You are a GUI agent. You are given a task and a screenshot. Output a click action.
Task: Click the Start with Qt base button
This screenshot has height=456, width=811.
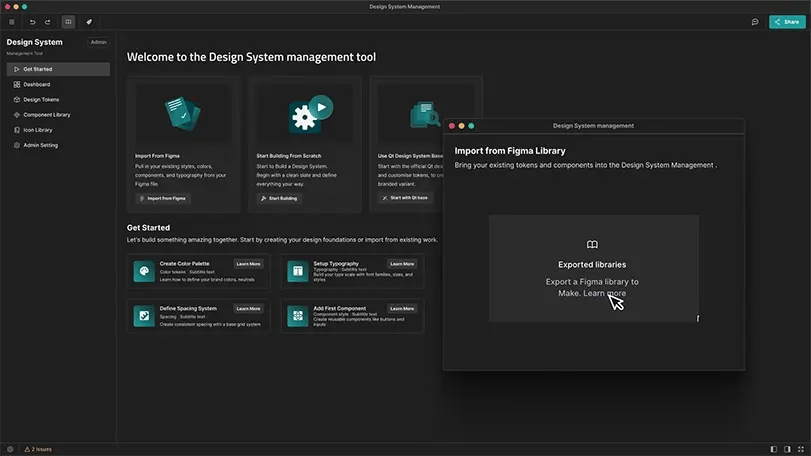(x=405, y=198)
